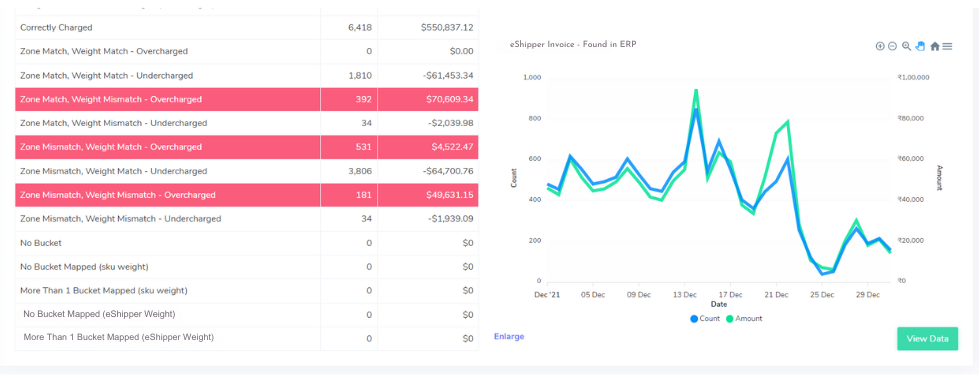Click the green Amount legend dot

point(730,319)
